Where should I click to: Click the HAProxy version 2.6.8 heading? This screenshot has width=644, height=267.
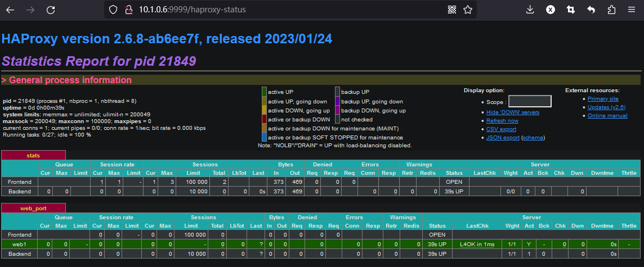[x=167, y=39]
